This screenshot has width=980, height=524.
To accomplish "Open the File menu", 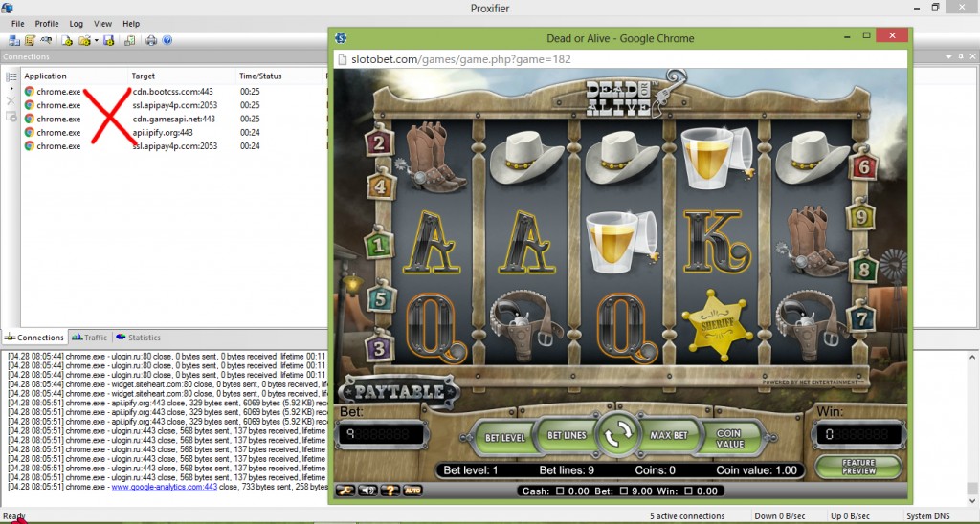I will pos(18,24).
